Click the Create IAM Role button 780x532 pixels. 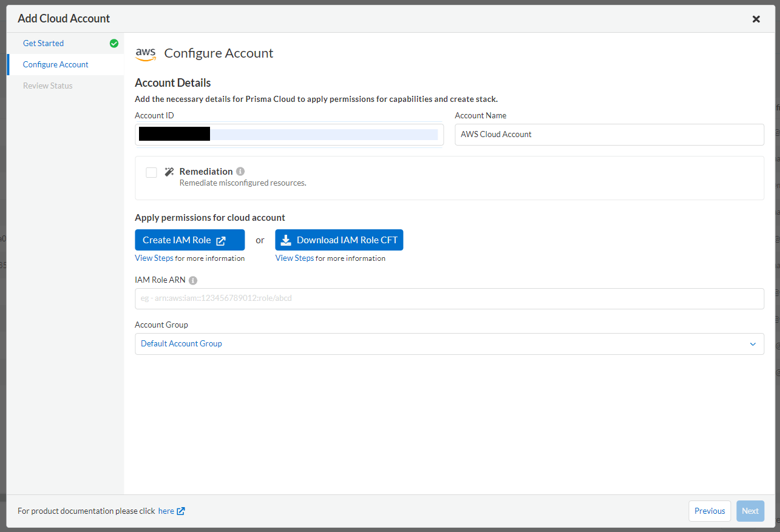(x=189, y=240)
